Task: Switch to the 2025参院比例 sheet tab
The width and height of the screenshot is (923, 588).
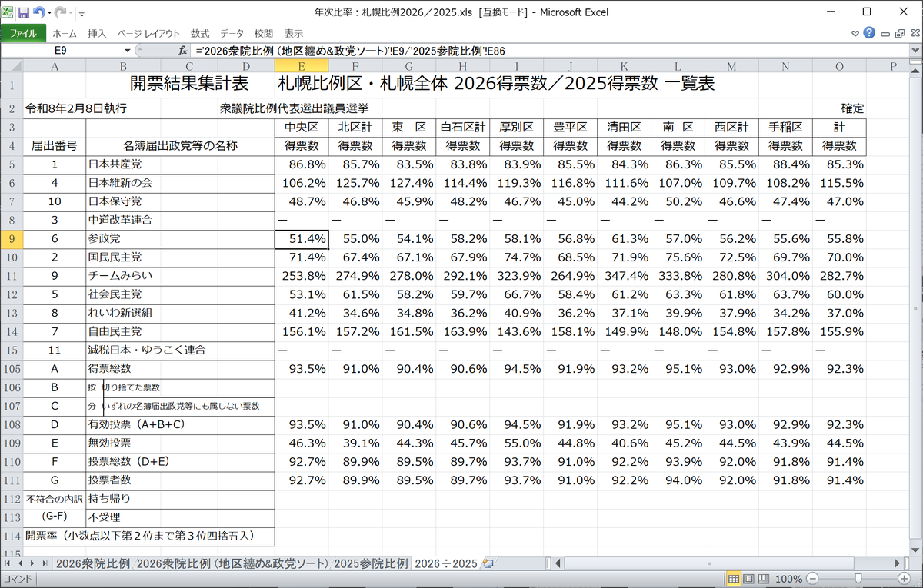Action: tap(371, 563)
